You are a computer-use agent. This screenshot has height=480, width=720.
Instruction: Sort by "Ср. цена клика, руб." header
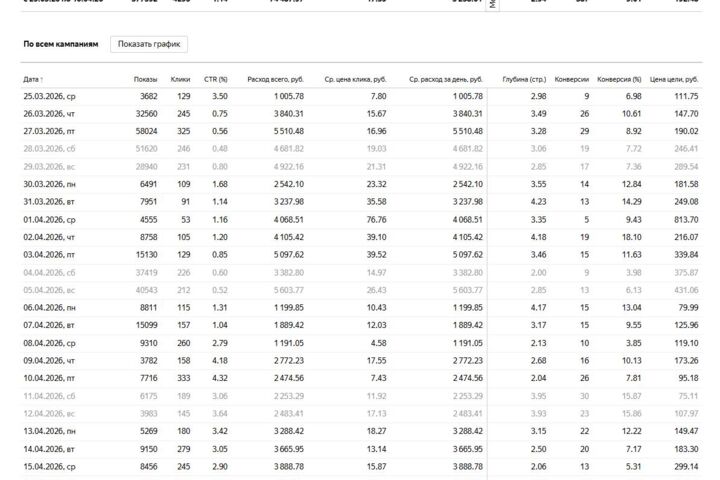coord(355,79)
